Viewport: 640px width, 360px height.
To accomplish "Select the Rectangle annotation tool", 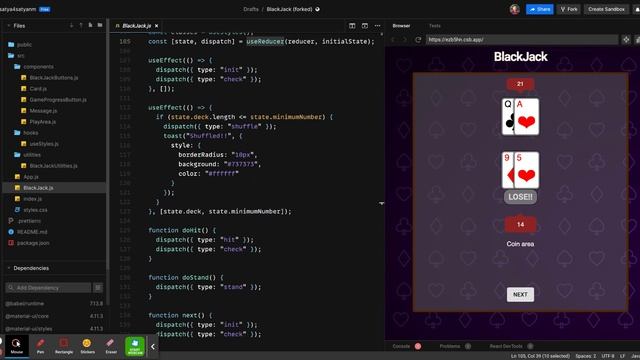I will click(64, 346).
